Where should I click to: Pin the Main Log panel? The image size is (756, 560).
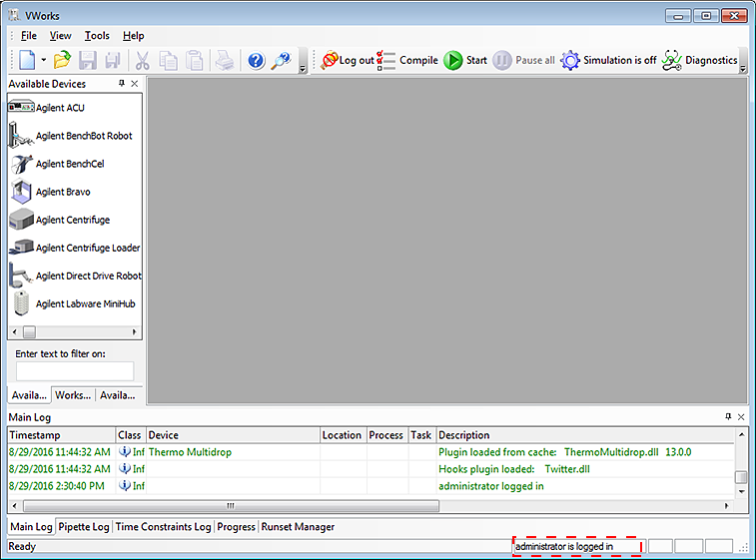coord(728,416)
